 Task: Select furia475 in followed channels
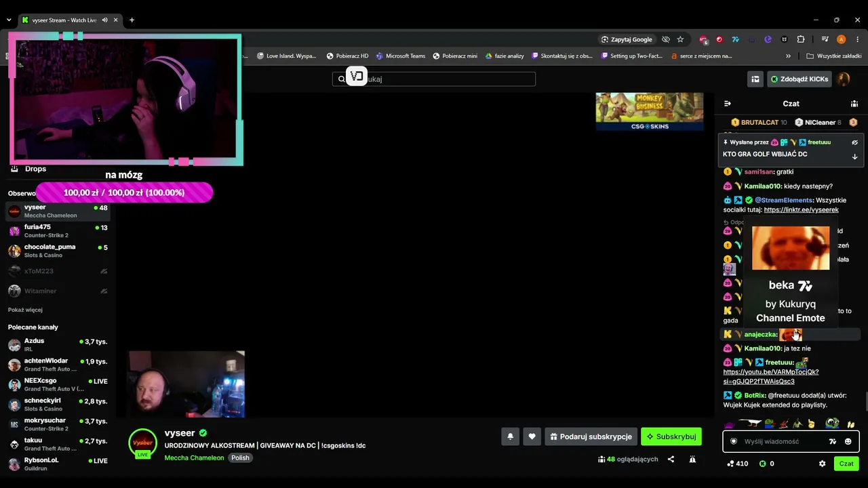(x=58, y=231)
